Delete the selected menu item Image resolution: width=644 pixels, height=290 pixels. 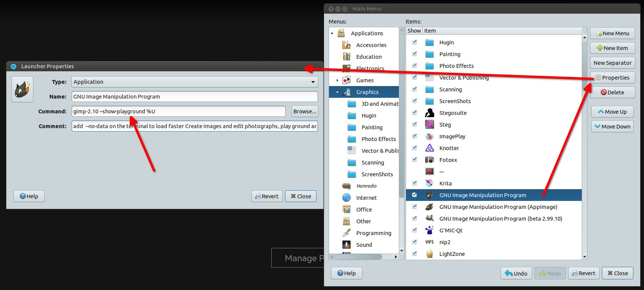613,92
